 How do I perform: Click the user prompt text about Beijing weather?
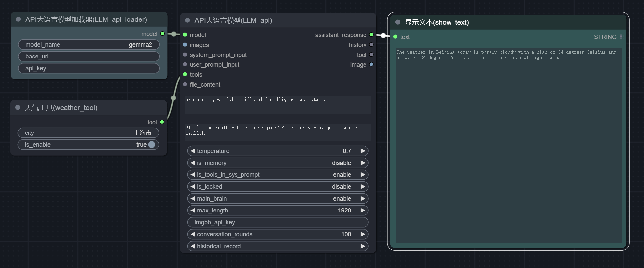click(x=278, y=131)
